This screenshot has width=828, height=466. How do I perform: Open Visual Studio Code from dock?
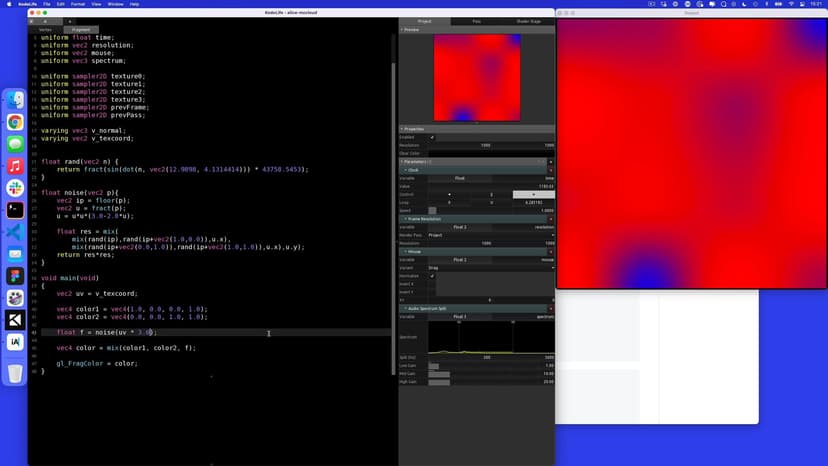[x=15, y=232]
